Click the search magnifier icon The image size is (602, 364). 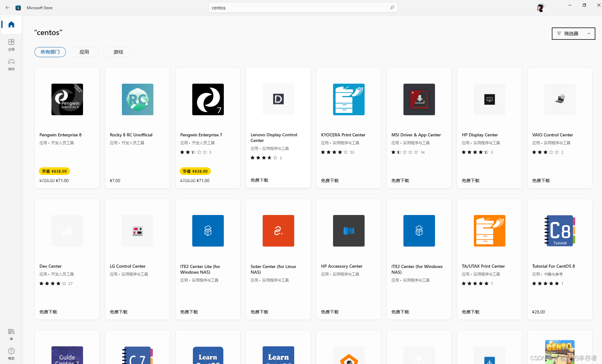tap(392, 8)
